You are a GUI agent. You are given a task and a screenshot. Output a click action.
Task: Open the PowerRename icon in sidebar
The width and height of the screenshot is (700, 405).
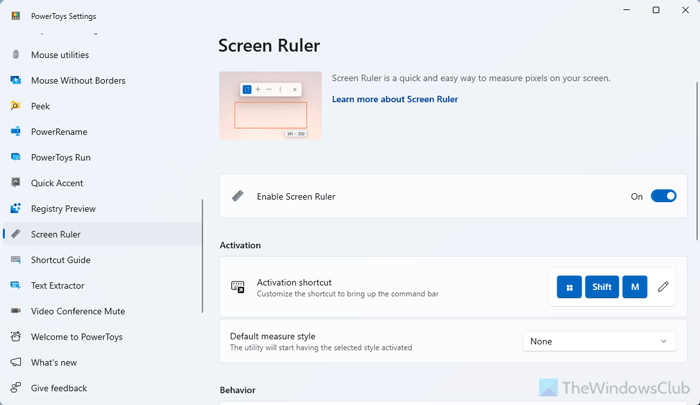coord(15,132)
